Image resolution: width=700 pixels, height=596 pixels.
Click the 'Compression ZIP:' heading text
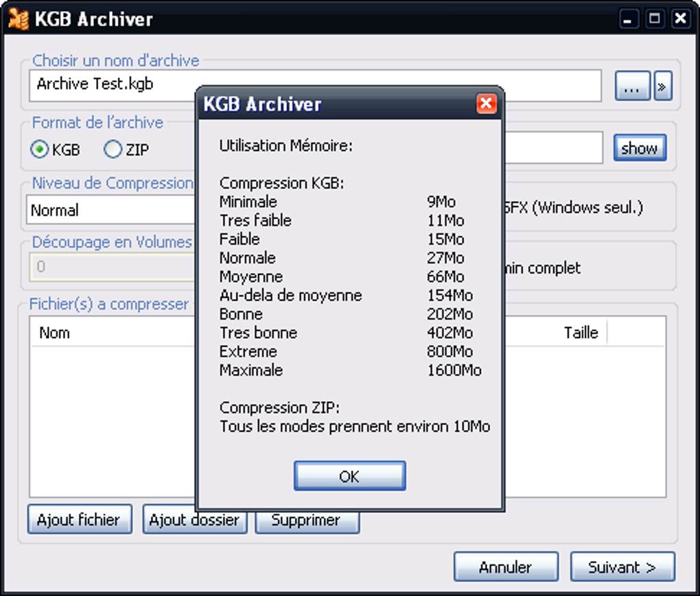[279, 408]
